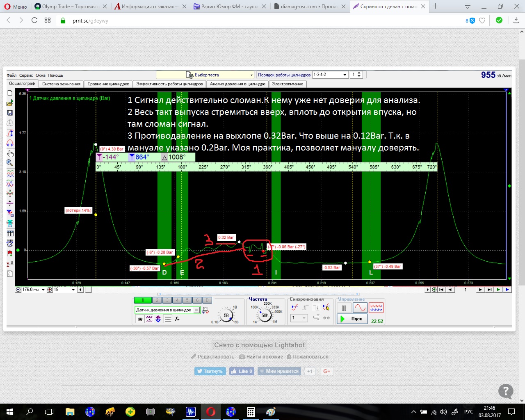525x420 pixels.
Task: Click the horizontal range bar above channel buttons
Action: [x=259, y=294]
